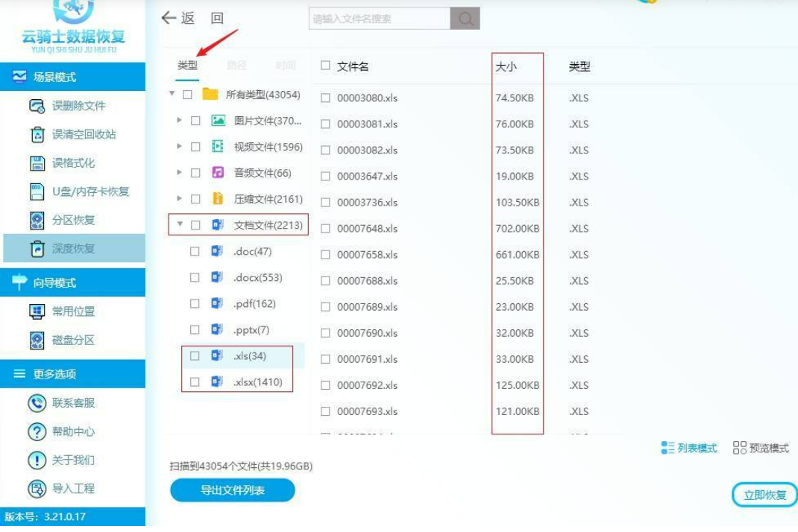The height and width of the screenshot is (532, 798).
Task: Select 误清空回收站 recycle bin icon
Action: [37, 135]
